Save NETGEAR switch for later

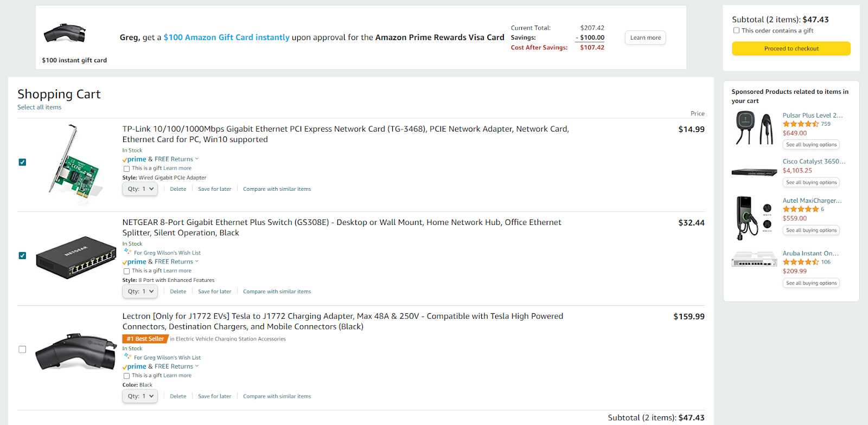[x=214, y=292]
